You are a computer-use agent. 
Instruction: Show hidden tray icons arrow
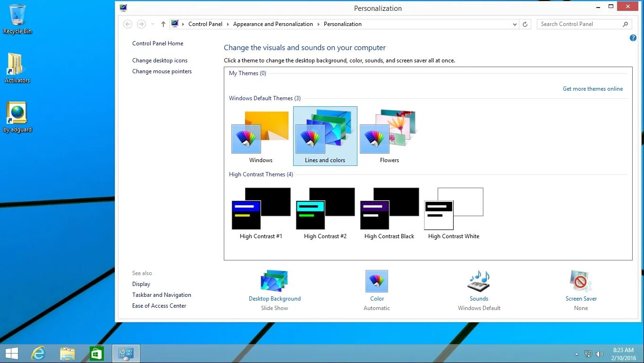pyautogui.click(x=576, y=354)
